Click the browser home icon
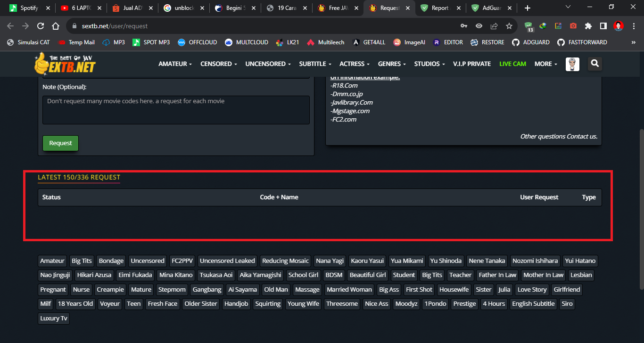Viewport: 644px width, 343px height. pos(55,26)
